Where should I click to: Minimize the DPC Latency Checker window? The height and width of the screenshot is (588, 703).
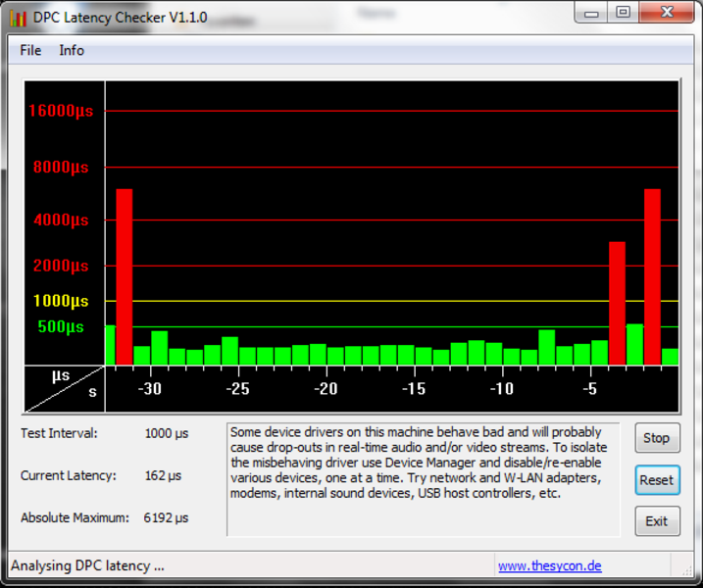(591, 12)
